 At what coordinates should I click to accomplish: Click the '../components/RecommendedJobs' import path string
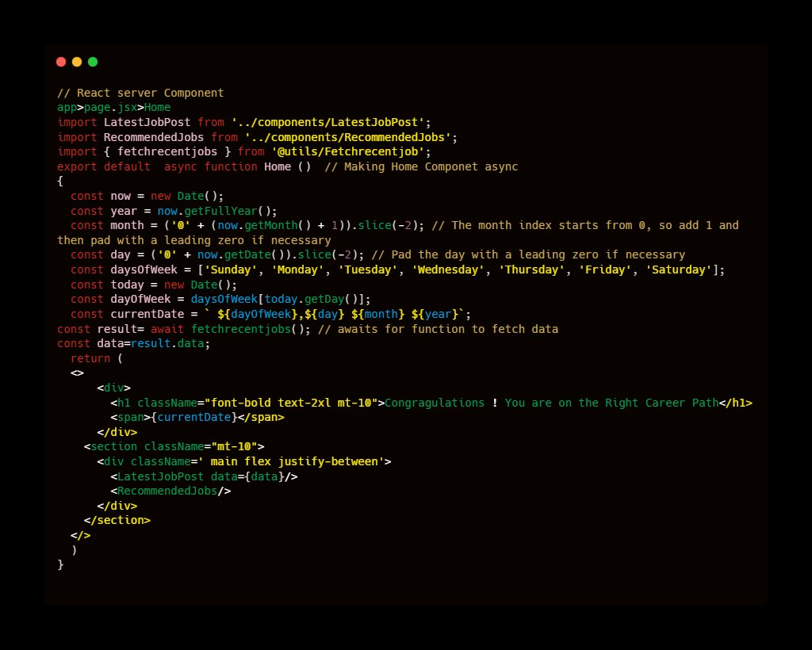[x=348, y=138]
